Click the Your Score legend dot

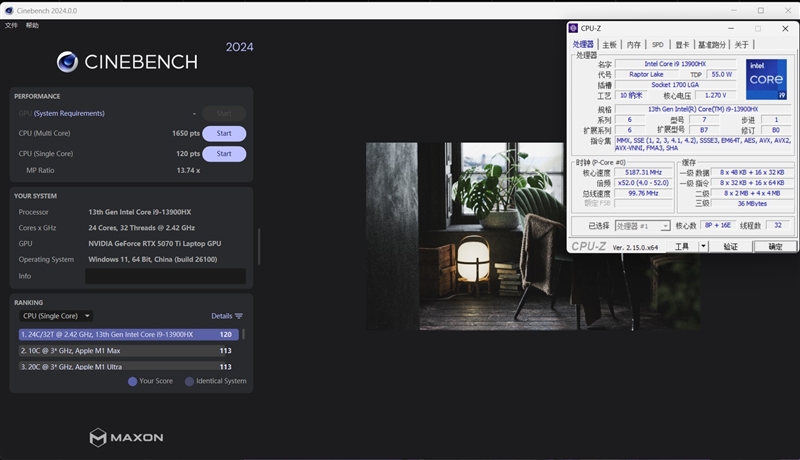(x=132, y=381)
